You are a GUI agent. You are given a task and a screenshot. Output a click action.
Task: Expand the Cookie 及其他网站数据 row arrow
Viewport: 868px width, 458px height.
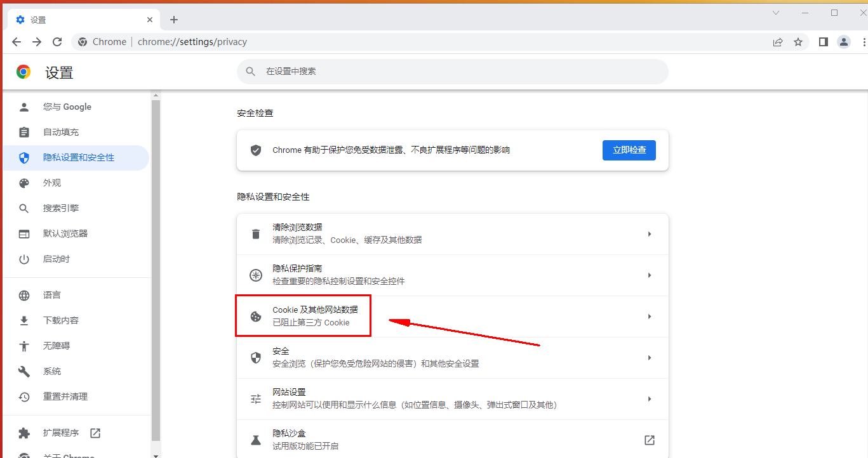(x=649, y=317)
